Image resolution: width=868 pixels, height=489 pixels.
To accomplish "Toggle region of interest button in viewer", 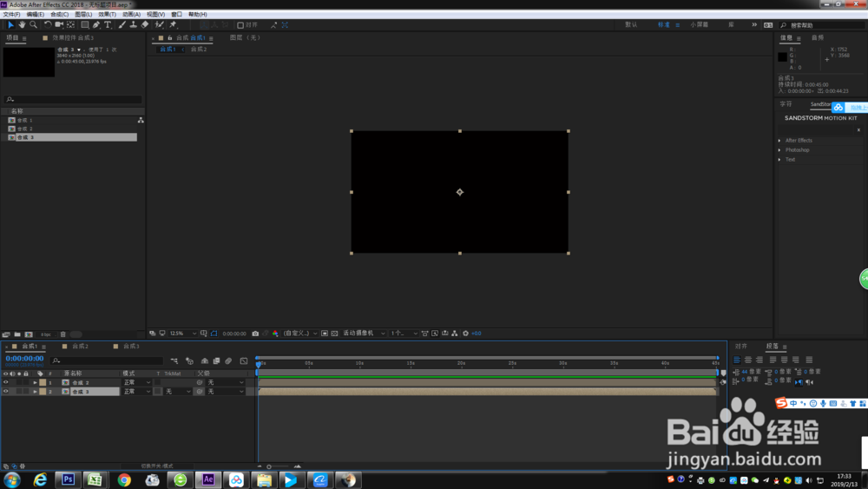I will (x=325, y=334).
